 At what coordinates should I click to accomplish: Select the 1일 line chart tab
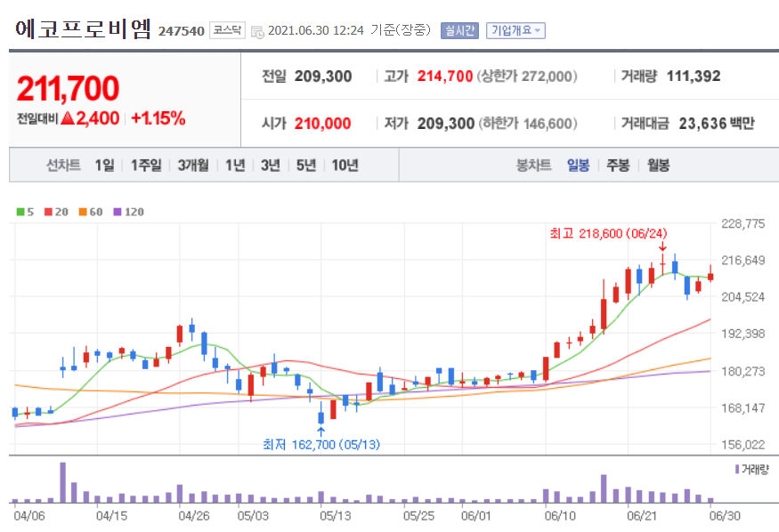click(105, 165)
